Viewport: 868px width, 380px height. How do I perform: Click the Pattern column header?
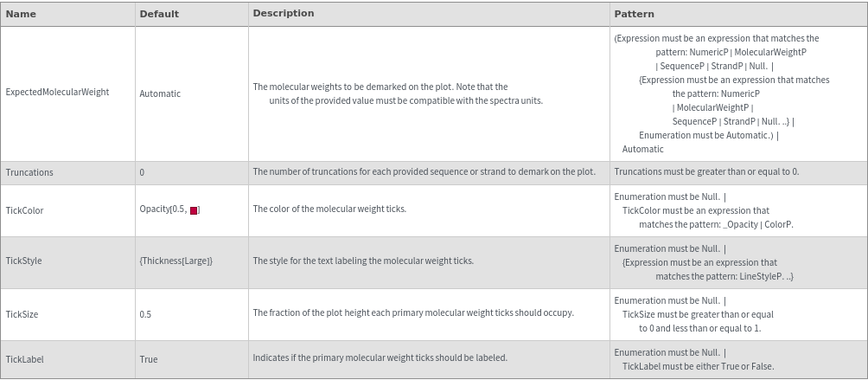pyautogui.click(x=634, y=14)
